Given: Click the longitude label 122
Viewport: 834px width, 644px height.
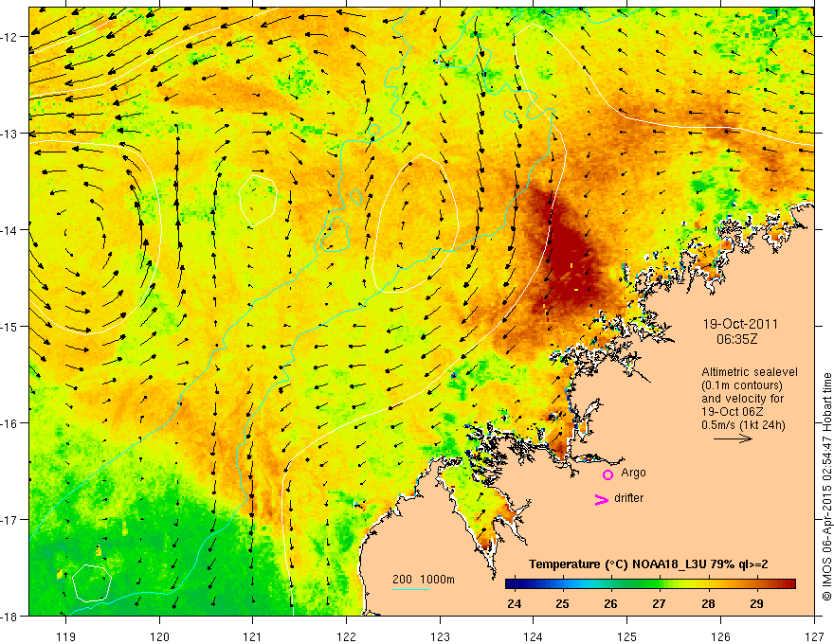Looking at the screenshot, I should pos(346,636).
